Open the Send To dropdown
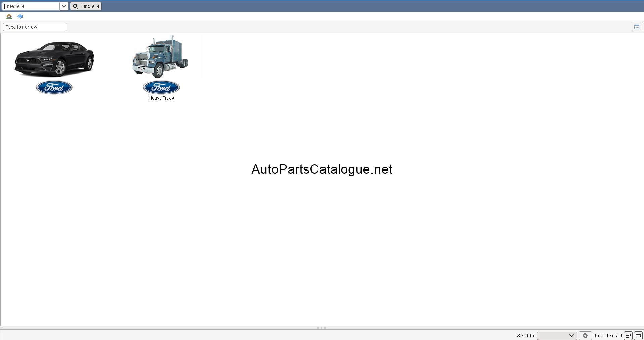644x340 pixels. [557, 336]
